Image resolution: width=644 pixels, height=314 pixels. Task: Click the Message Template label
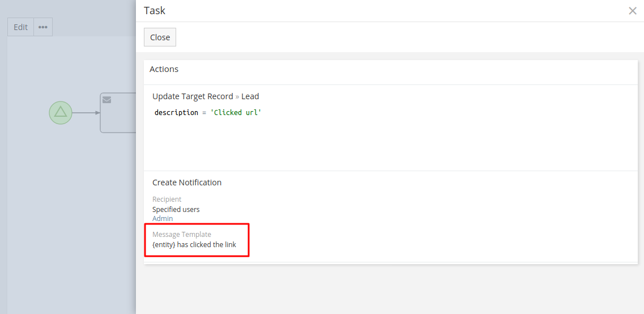(182, 234)
